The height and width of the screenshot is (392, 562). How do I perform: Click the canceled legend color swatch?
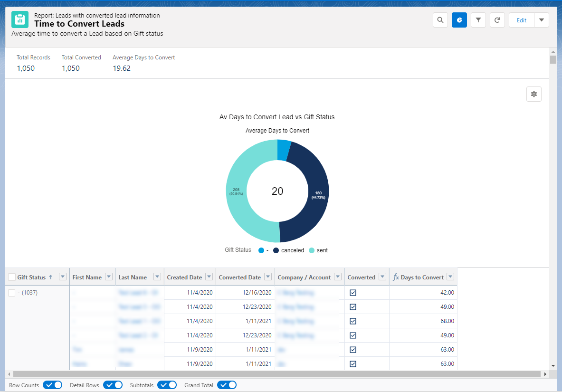click(x=276, y=250)
